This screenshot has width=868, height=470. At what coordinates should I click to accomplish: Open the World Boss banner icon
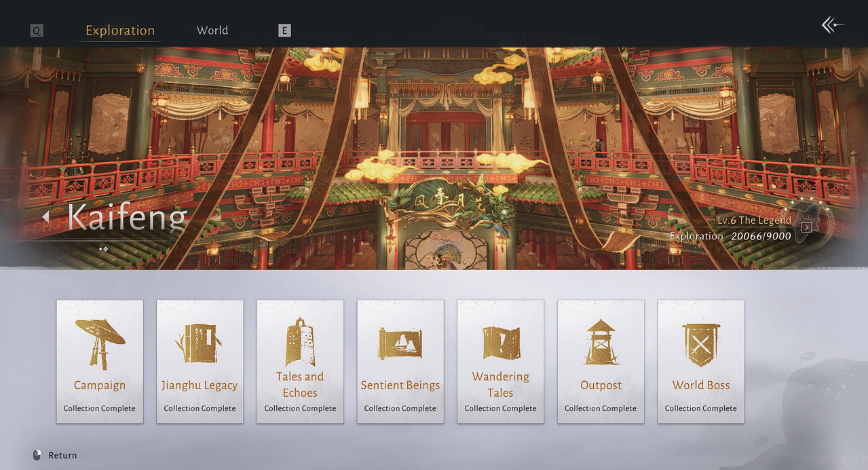click(701, 345)
